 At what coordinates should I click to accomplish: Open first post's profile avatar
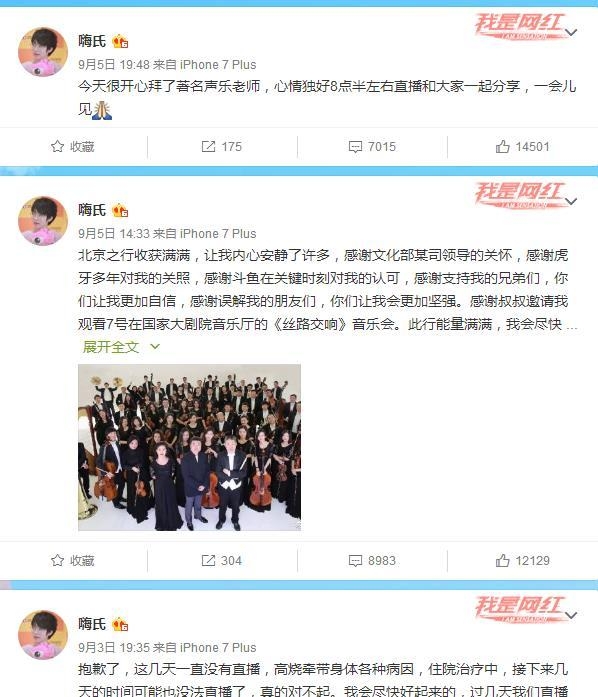(x=43, y=52)
